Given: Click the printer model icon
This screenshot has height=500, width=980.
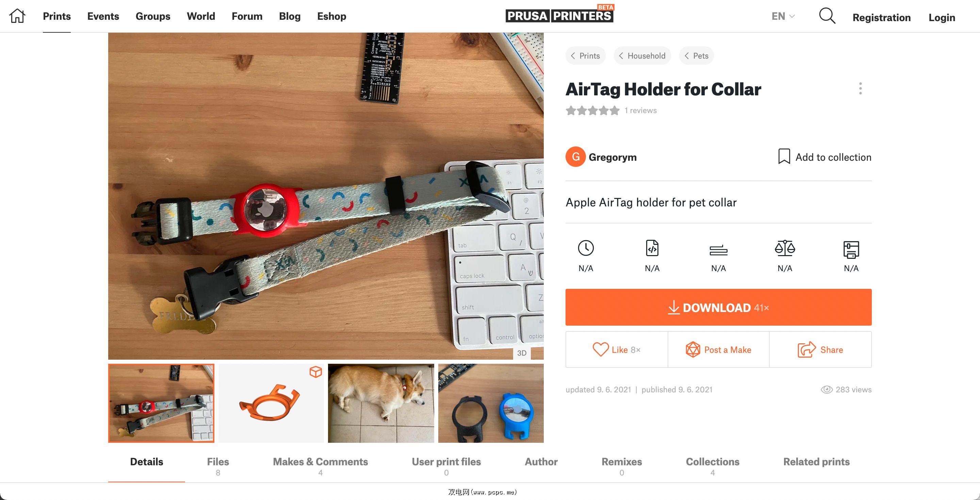Looking at the screenshot, I should [851, 249].
